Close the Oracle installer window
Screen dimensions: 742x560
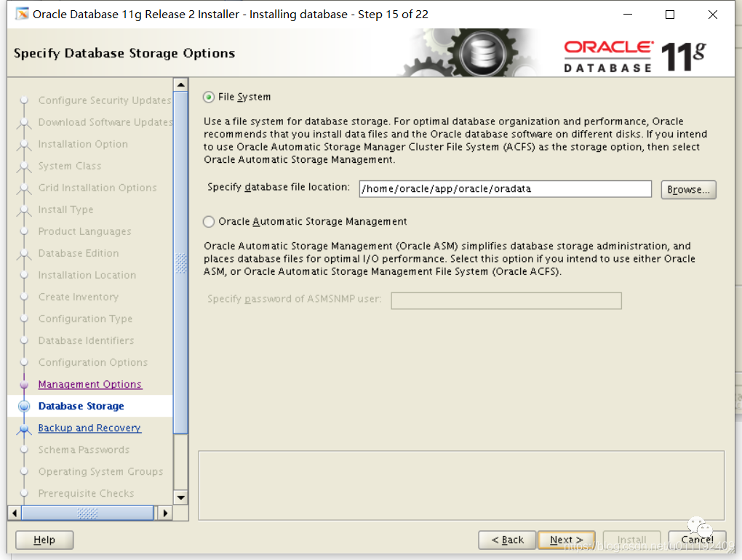coord(713,15)
